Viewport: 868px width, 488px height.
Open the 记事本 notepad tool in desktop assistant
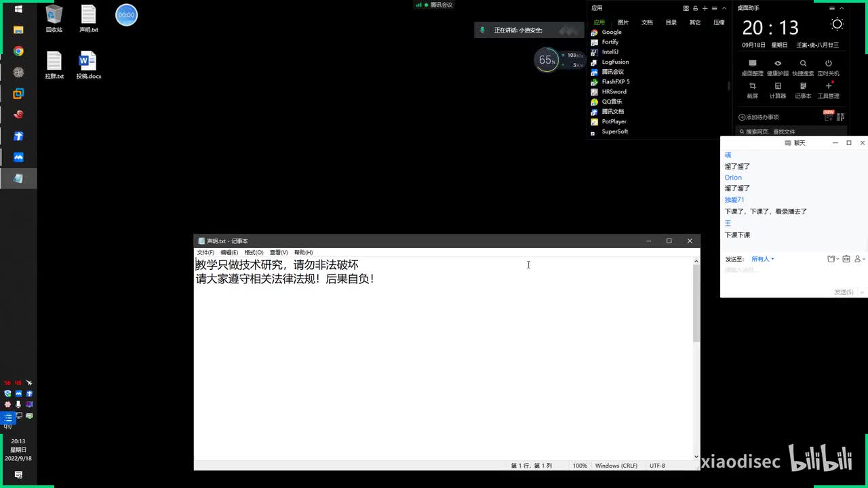coord(803,90)
